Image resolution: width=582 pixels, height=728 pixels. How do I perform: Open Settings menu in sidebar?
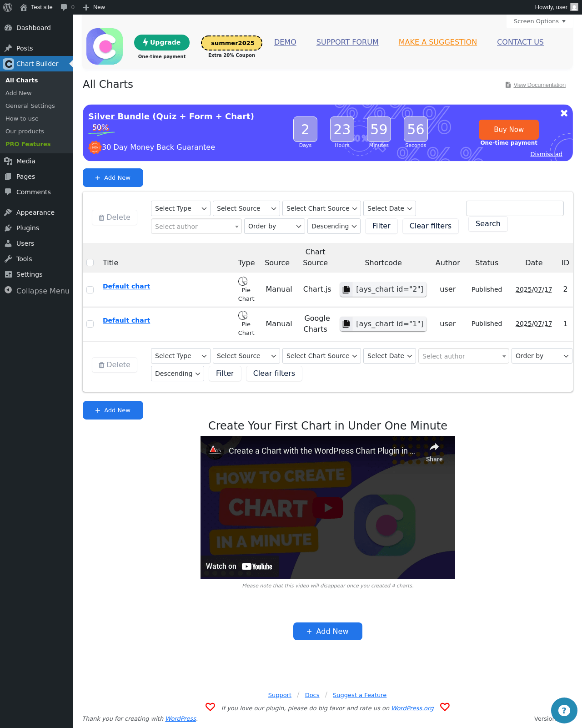coord(36,274)
